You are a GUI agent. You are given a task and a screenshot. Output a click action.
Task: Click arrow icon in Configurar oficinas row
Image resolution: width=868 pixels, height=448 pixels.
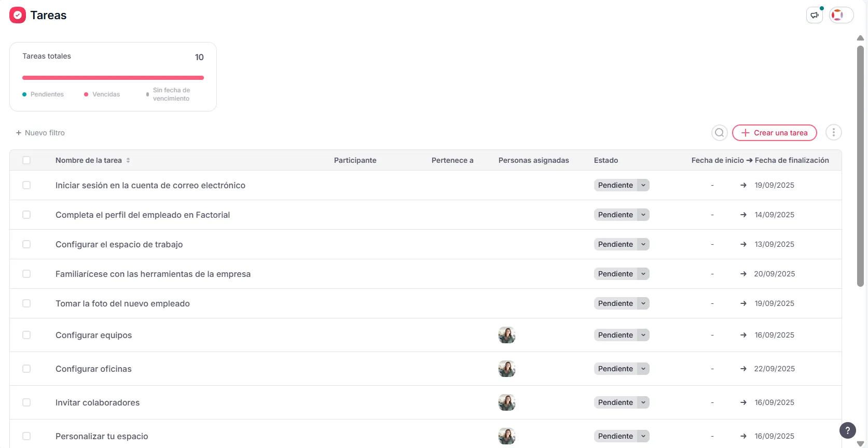(x=743, y=369)
